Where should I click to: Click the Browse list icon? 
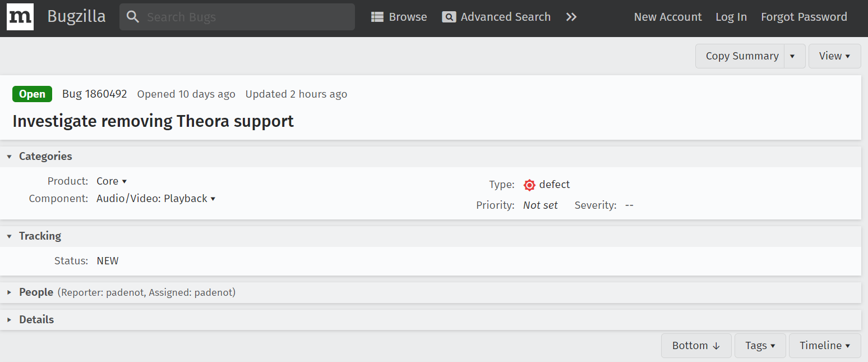377,17
